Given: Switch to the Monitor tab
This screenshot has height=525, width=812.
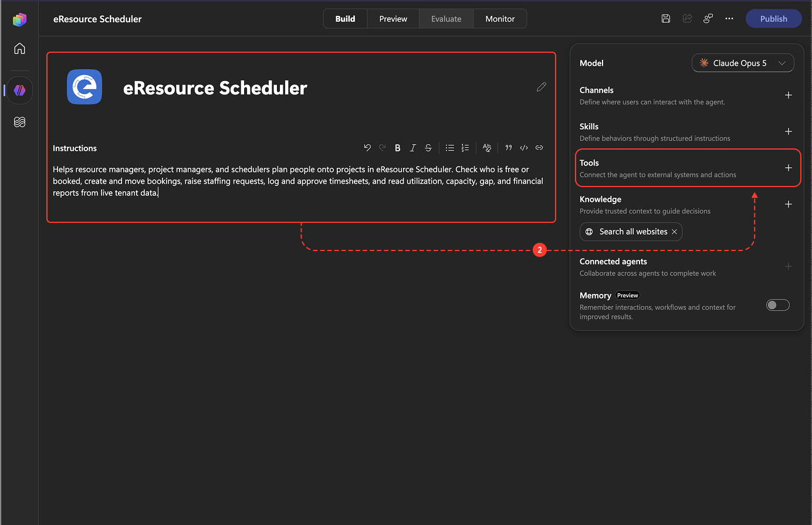Looking at the screenshot, I should pos(500,19).
